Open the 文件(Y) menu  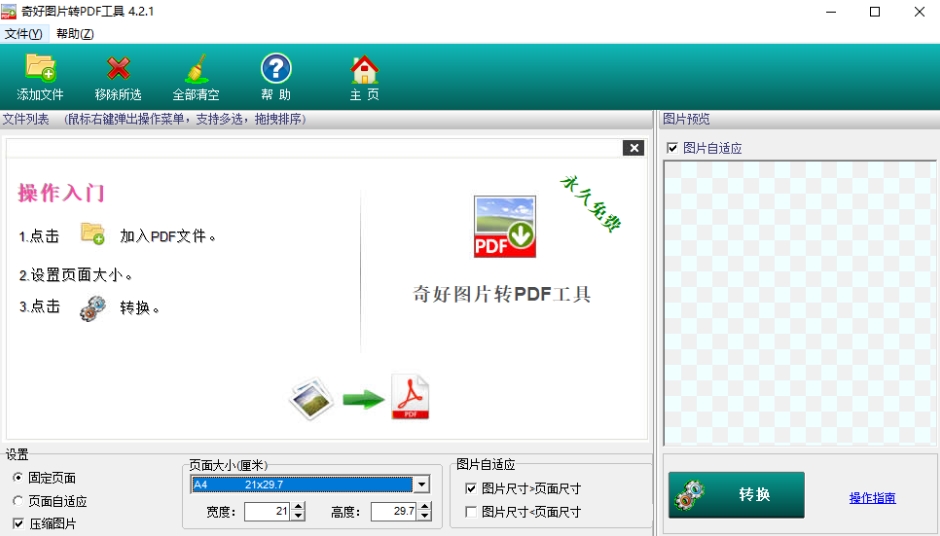tap(23, 34)
